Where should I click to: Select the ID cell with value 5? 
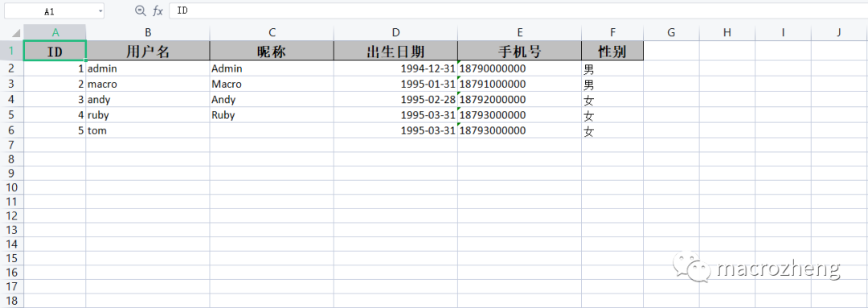55,131
